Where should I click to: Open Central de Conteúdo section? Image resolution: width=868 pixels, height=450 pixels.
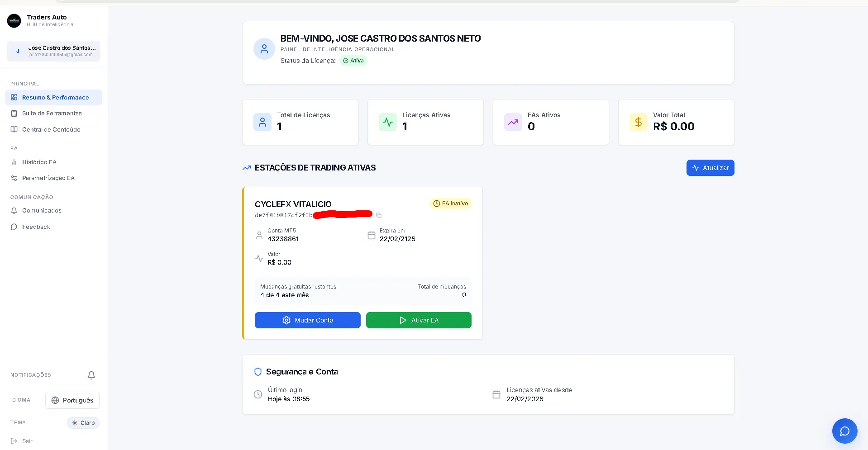(x=51, y=130)
